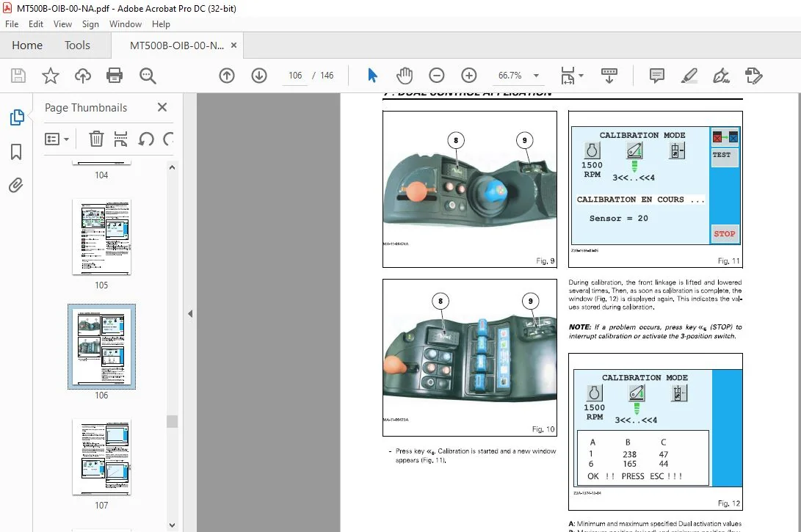Click the Fig. 9 caption
The image size is (801, 532).
click(x=545, y=261)
